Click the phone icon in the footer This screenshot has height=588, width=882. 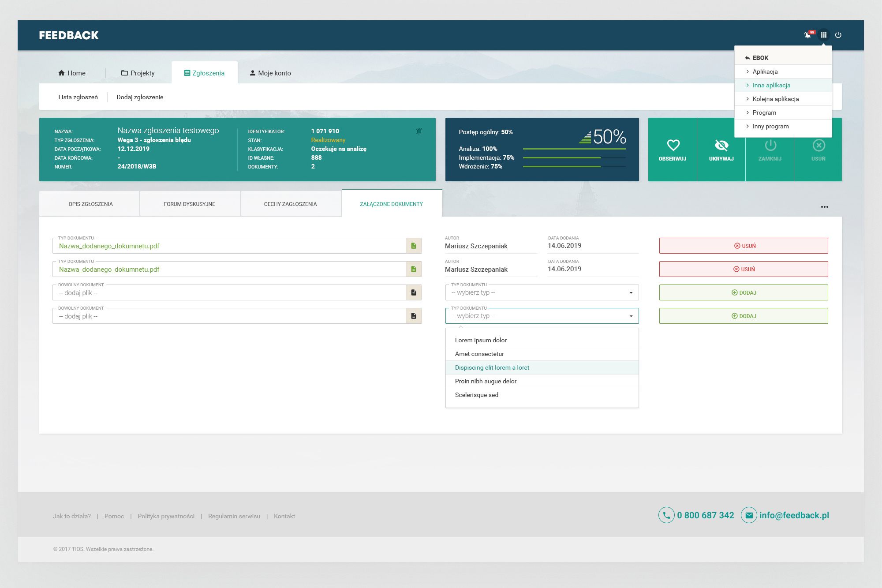(666, 515)
